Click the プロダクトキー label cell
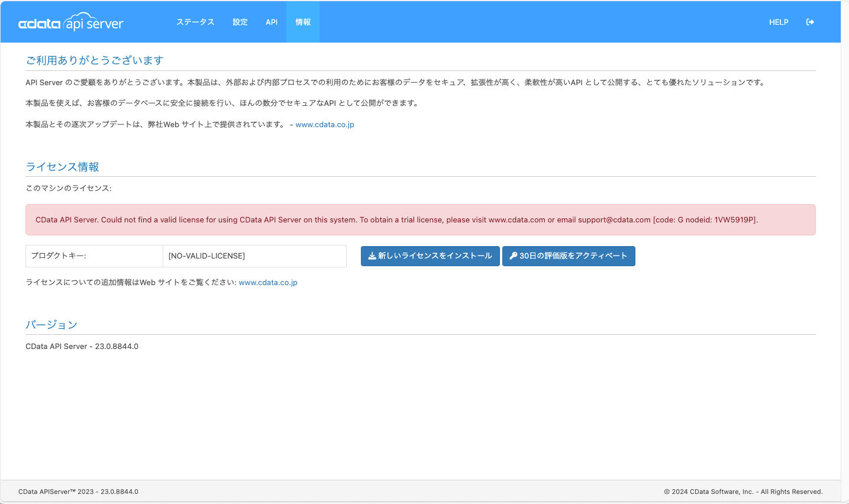Viewport: 849px width, 504px height. pyautogui.click(x=95, y=256)
